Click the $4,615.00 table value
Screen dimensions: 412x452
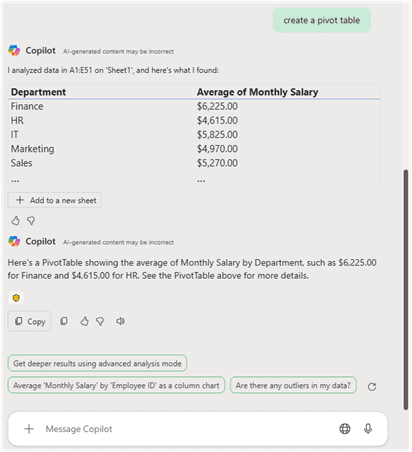click(x=217, y=120)
